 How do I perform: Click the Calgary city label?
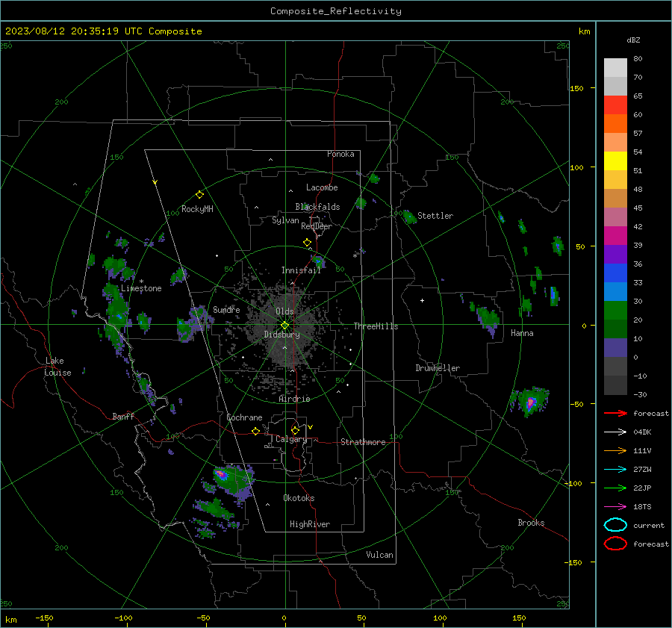pyautogui.click(x=291, y=439)
